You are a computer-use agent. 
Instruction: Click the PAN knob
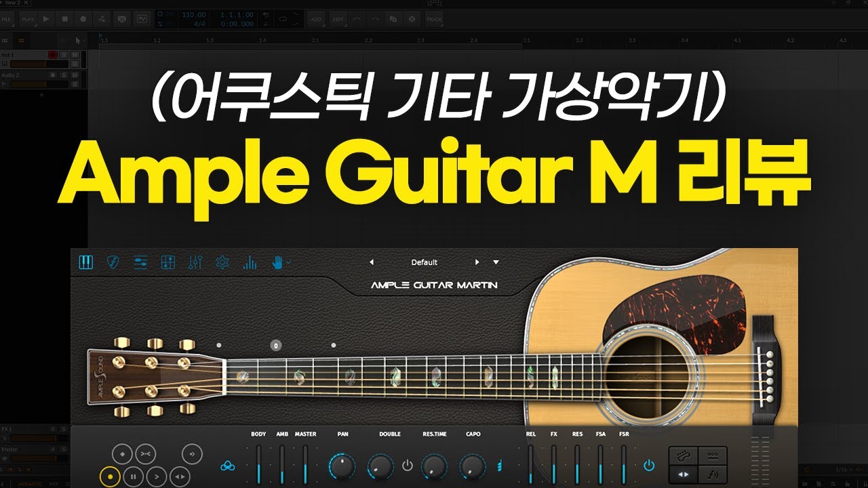[x=342, y=466]
